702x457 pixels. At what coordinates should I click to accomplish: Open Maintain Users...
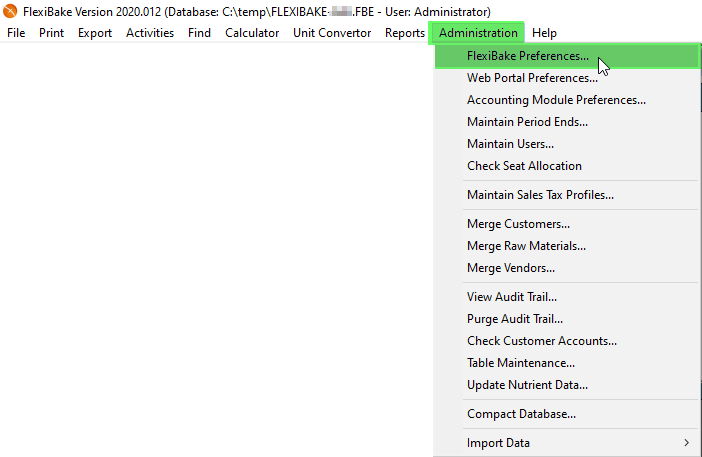tap(567, 144)
